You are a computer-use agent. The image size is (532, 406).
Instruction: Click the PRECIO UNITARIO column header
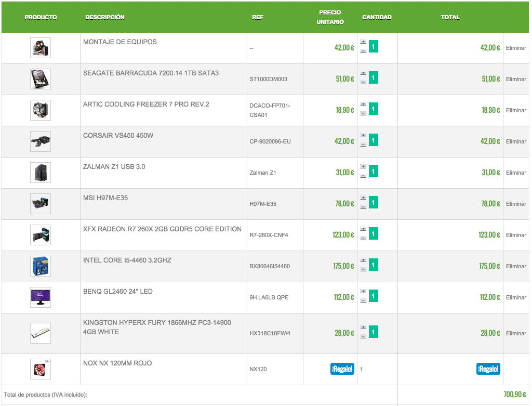point(330,17)
